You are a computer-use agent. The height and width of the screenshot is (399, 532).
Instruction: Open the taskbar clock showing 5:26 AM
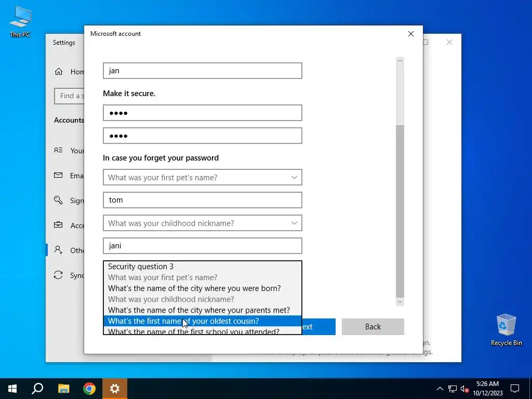click(487, 389)
